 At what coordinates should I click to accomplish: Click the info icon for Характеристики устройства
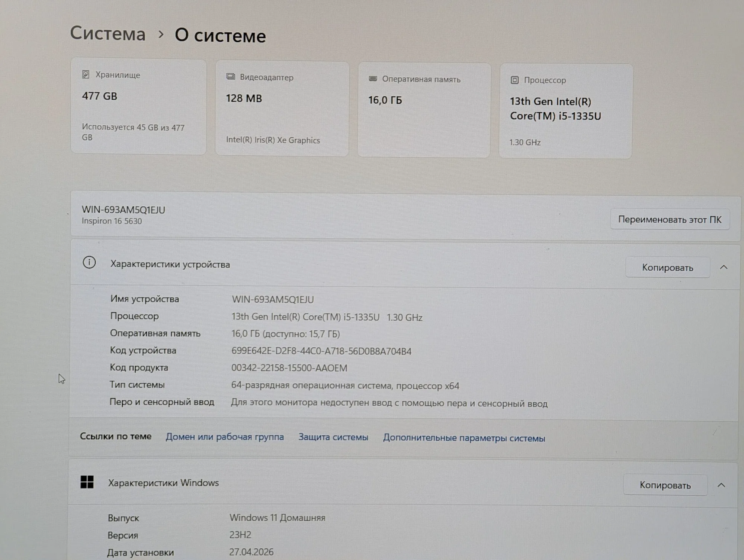click(89, 263)
